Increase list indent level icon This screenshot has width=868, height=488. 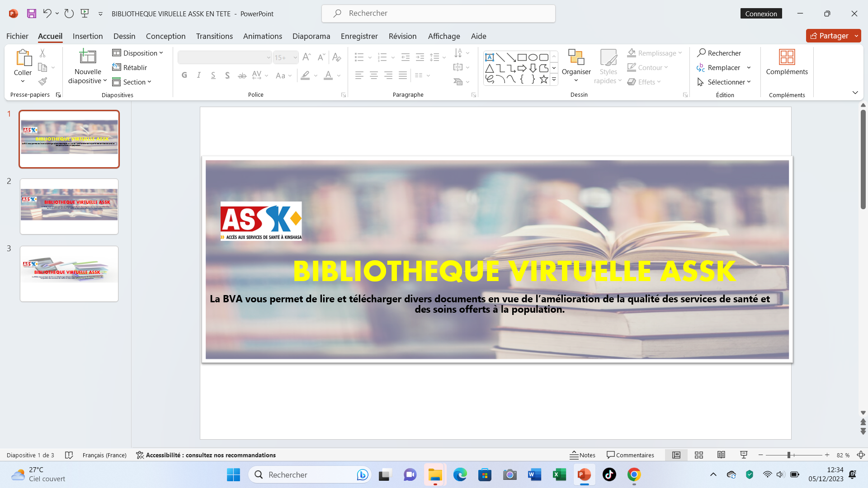(x=420, y=57)
